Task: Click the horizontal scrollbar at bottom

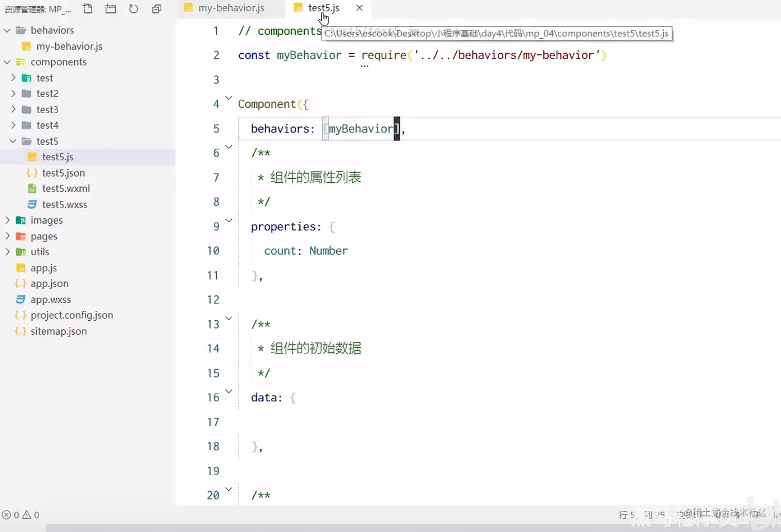Action: (x=413, y=528)
